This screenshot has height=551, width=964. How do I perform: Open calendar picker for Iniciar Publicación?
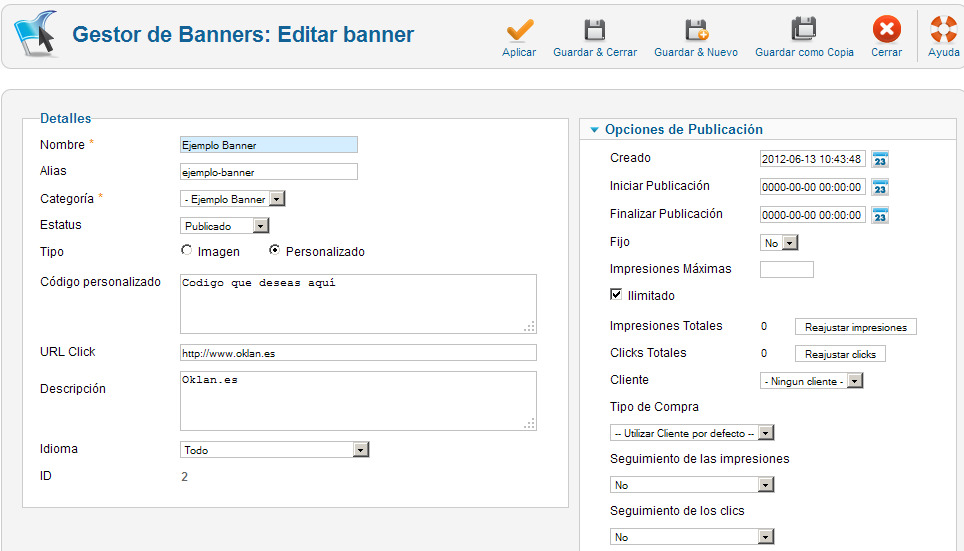[x=880, y=187]
